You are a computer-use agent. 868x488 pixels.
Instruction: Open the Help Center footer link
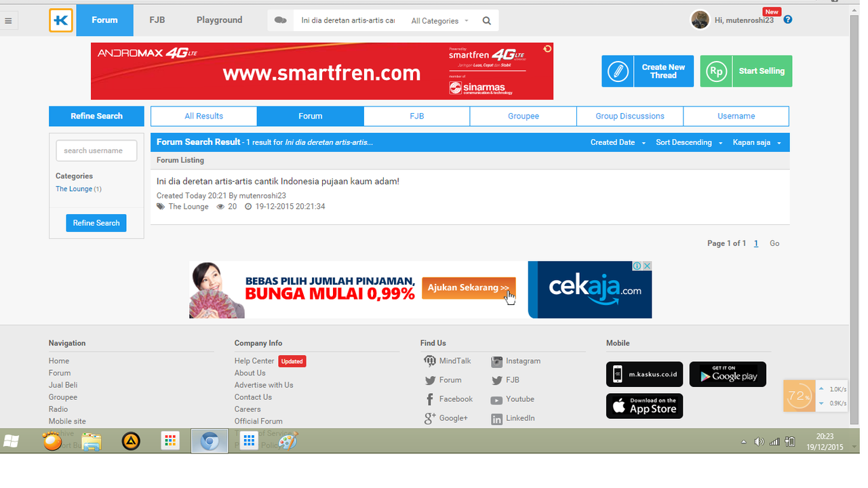[x=254, y=361]
